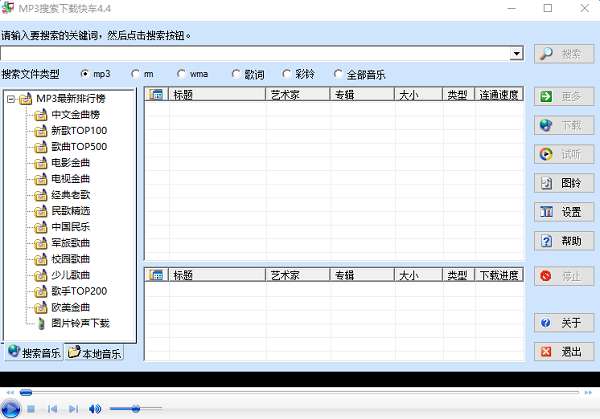This screenshot has width=600, height=419.
Task: Switch to the 搜索音乐 tab
Action: pos(34,352)
